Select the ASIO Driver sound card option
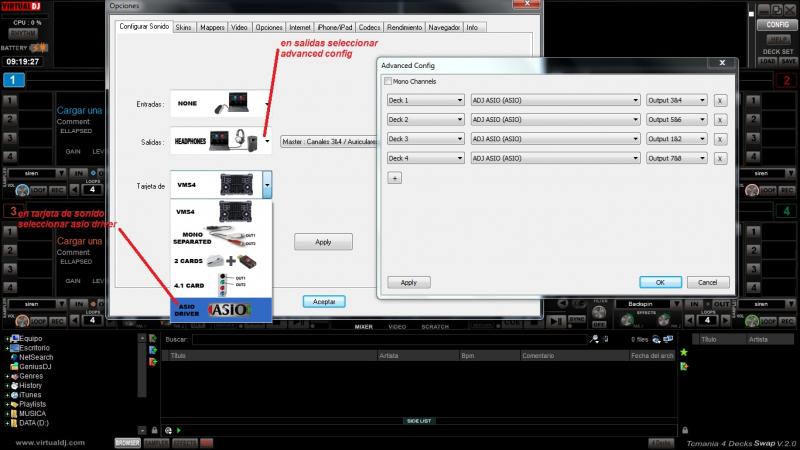The height and width of the screenshot is (450, 800). pos(221,310)
